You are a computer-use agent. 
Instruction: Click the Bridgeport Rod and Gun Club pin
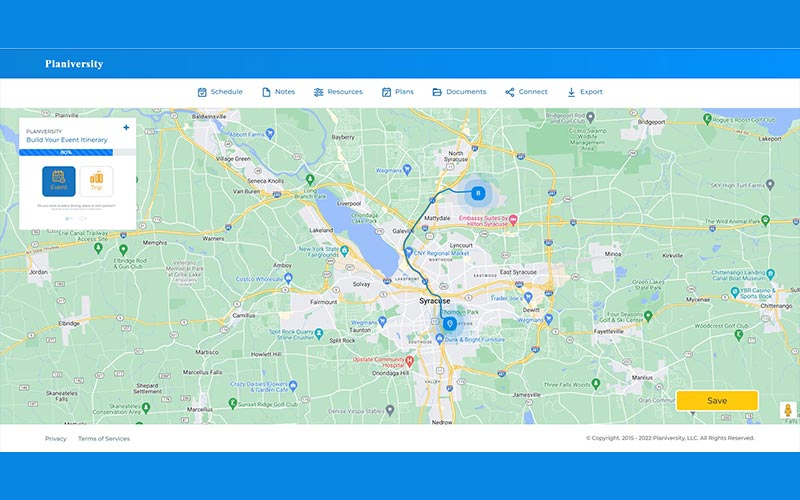click(590, 117)
